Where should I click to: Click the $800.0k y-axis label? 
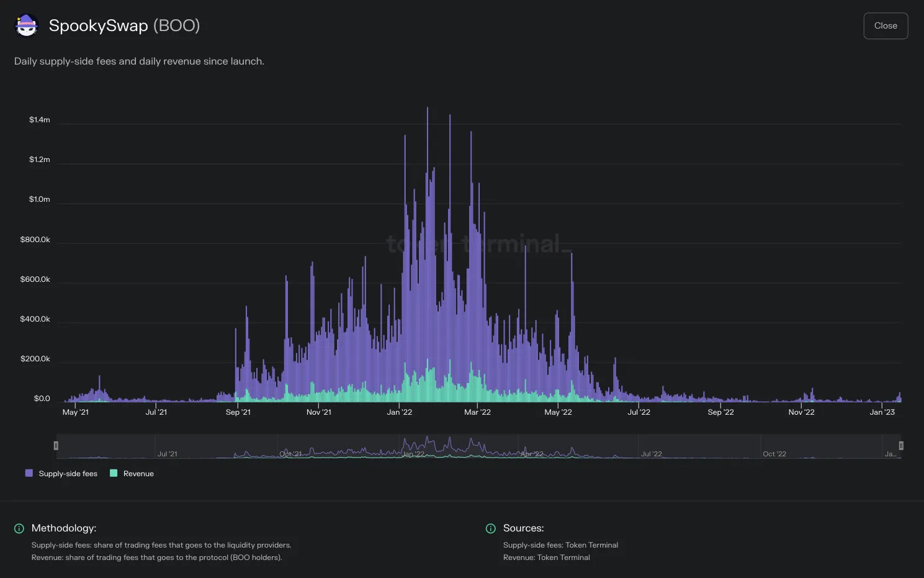pyautogui.click(x=35, y=240)
